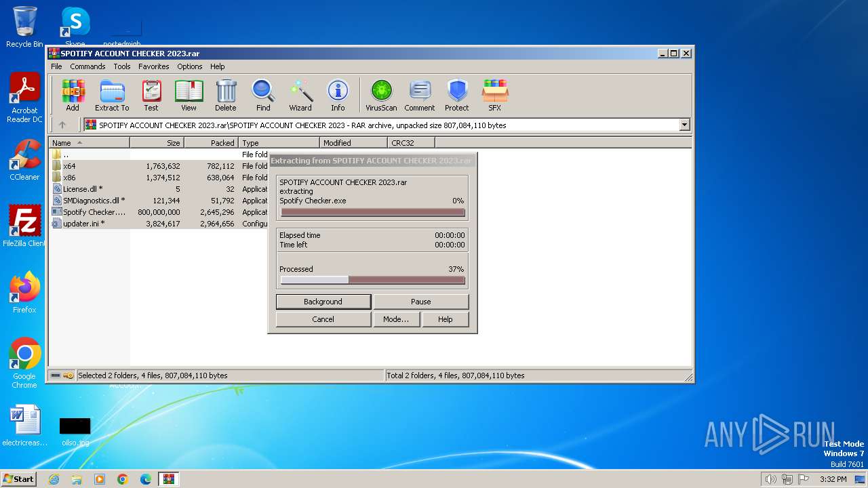Click the SFX toolbar icon

pos(495,95)
